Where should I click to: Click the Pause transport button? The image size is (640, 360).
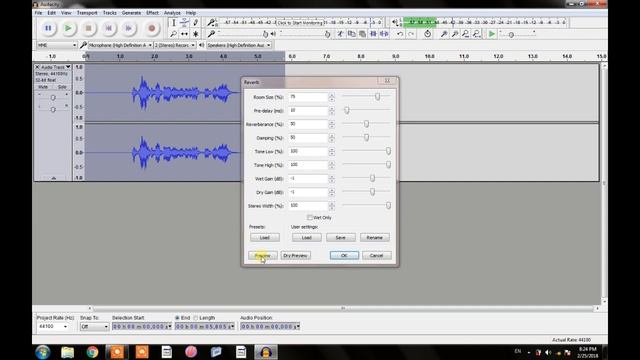[48, 28]
